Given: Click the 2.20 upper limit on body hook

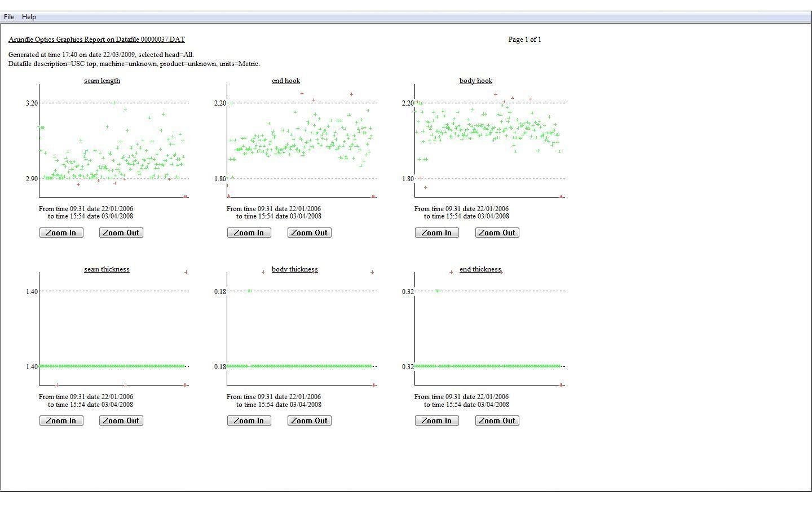Looking at the screenshot, I should [408, 103].
